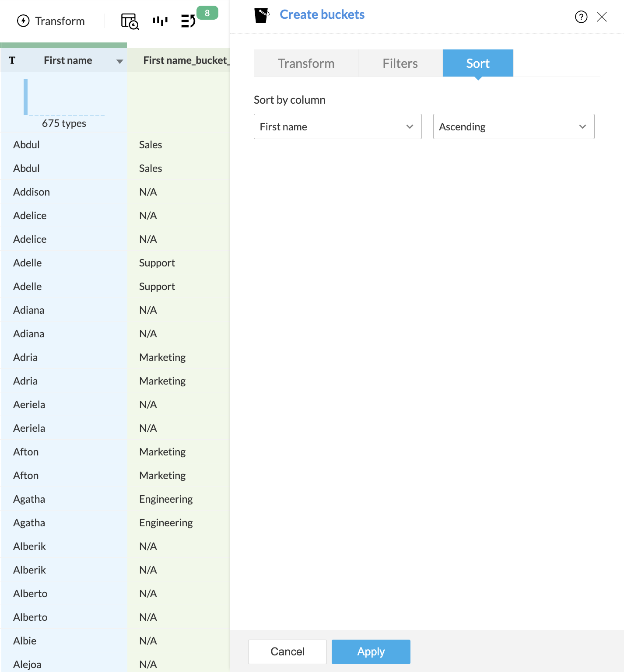Image resolution: width=624 pixels, height=672 pixels.
Task: Click the text data type T icon
Action: pyautogui.click(x=12, y=60)
